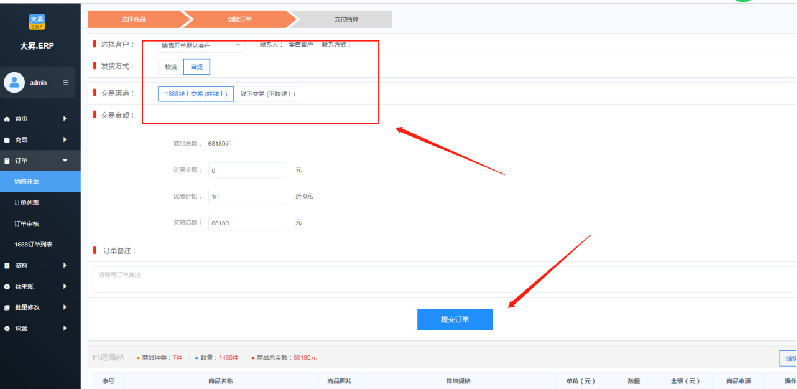Screen dimensions: 797x389
Task: Click the 设置 gear icon
Action: [7, 328]
